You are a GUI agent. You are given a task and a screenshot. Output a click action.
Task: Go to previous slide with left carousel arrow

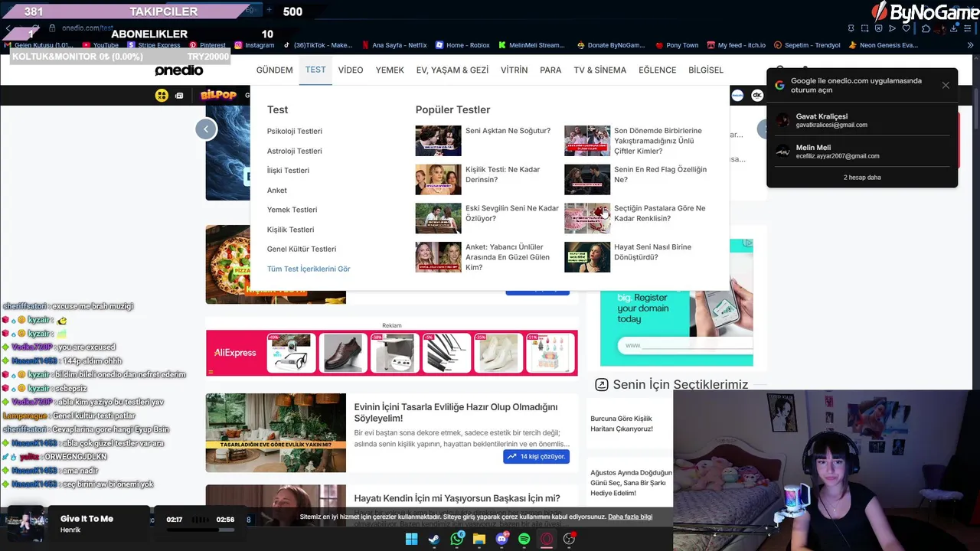pos(206,129)
